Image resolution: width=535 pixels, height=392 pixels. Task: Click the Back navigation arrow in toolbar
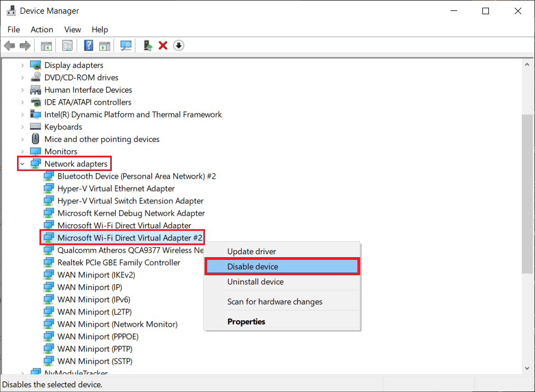pos(9,45)
